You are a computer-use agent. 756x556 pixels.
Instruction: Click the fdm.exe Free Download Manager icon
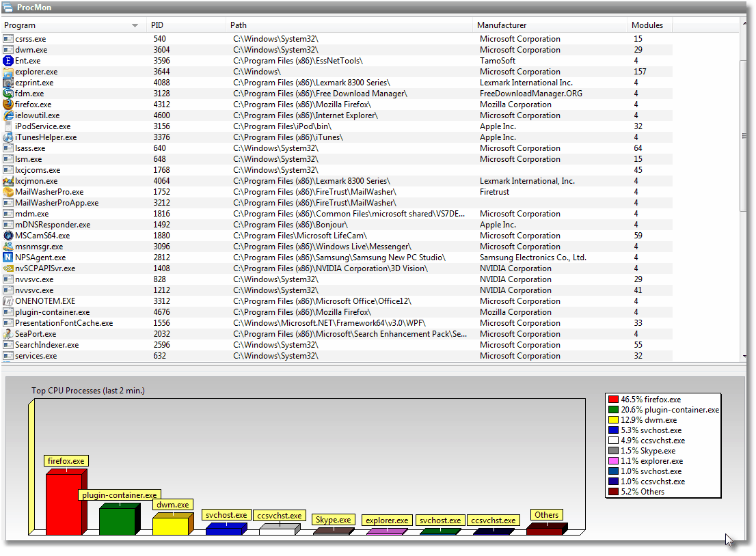pyautogui.click(x=8, y=94)
